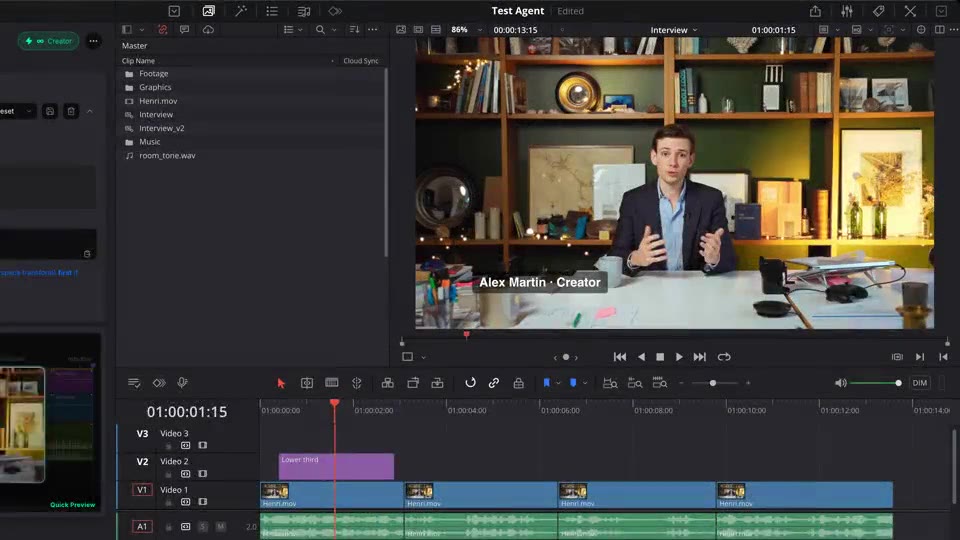The width and height of the screenshot is (960, 540).
Task: Open the media pool sort options
Action: coord(354,29)
